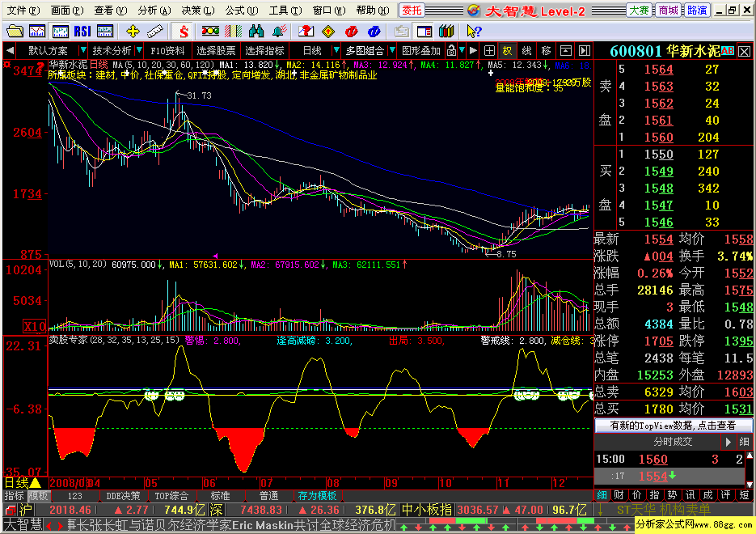Click the panel collapse-up window icon
Screen dimensions: 756x534
point(565,50)
